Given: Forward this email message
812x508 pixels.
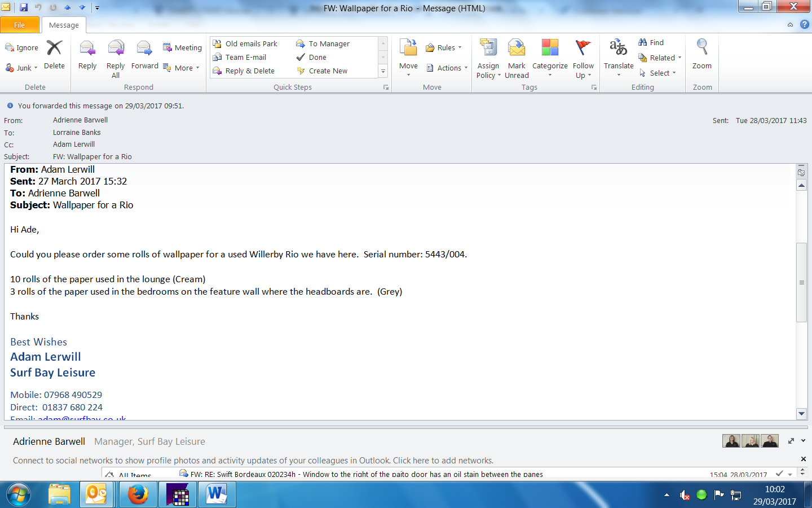Looking at the screenshot, I should click(x=144, y=49).
